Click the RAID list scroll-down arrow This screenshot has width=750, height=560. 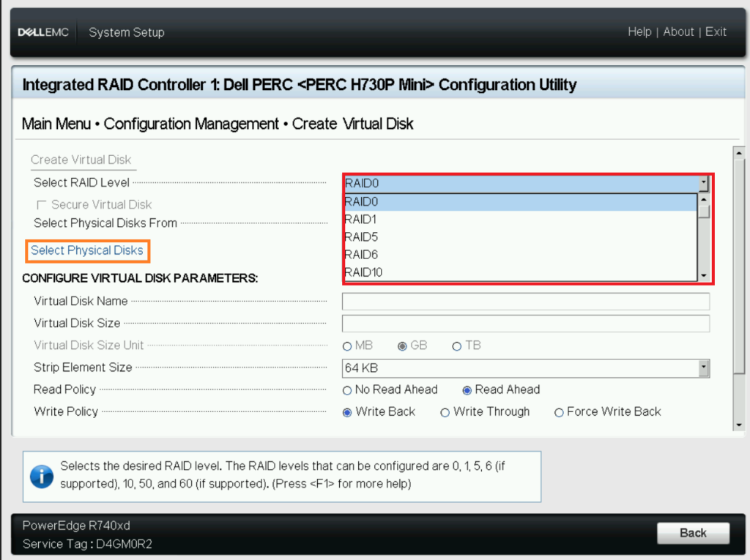tap(704, 275)
